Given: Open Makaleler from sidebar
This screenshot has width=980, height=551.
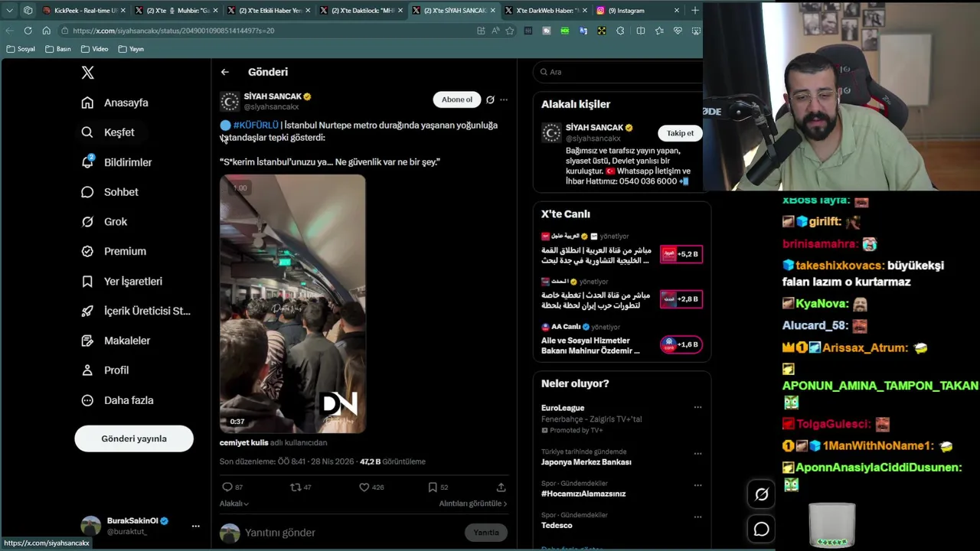Looking at the screenshot, I should point(116,341).
